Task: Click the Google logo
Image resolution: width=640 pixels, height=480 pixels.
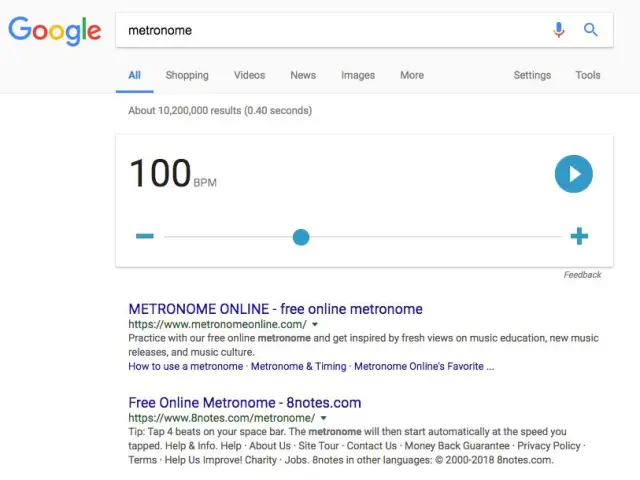Action: [x=55, y=31]
